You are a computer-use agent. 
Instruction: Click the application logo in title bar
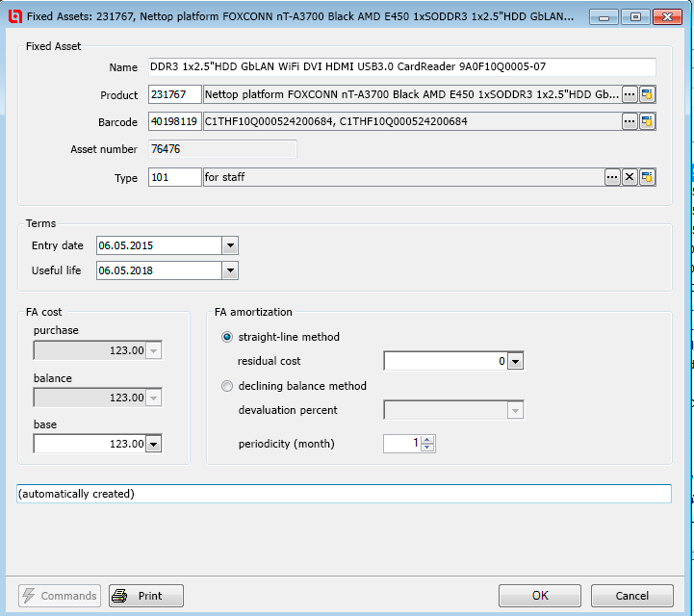(15, 16)
